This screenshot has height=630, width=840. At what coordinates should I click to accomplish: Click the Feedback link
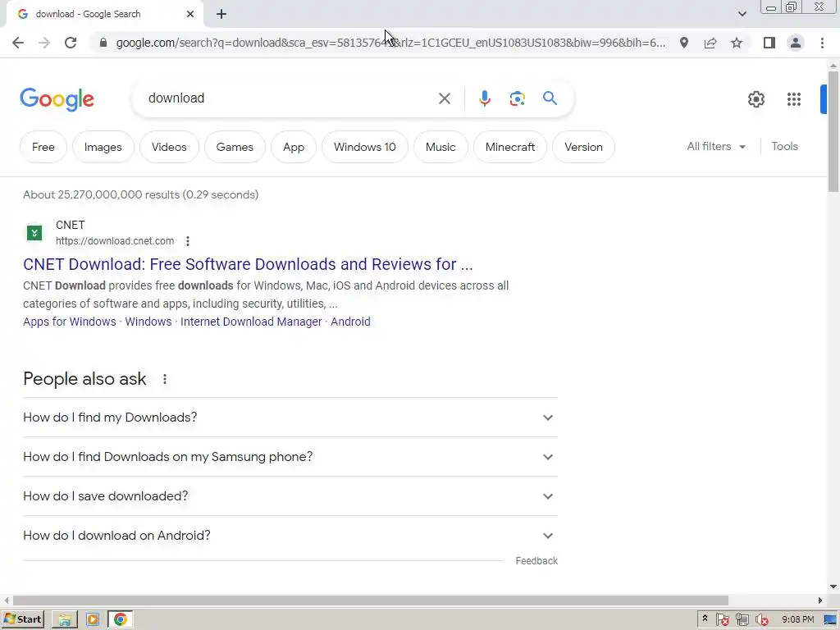(536, 561)
